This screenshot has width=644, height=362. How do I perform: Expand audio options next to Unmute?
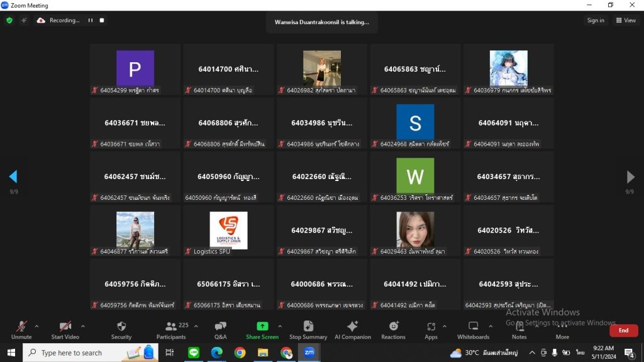36,326
